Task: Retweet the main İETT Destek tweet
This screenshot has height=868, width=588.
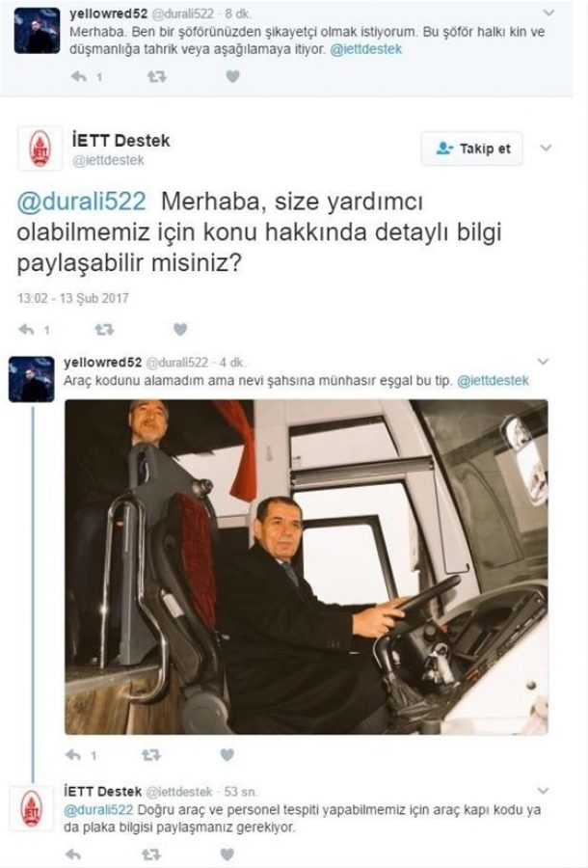Action: (x=104, y=330)
